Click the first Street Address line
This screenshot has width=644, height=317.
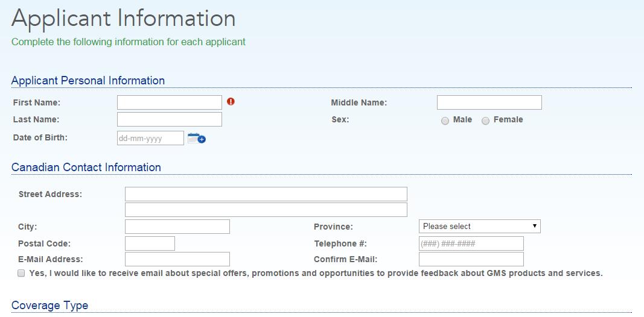click(266, 194)
